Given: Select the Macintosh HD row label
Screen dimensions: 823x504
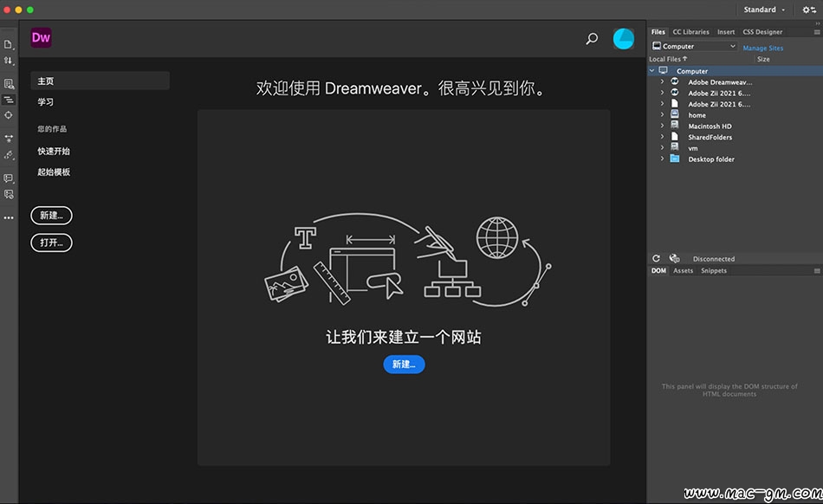Looking at the screenshot, I should 710,126.
